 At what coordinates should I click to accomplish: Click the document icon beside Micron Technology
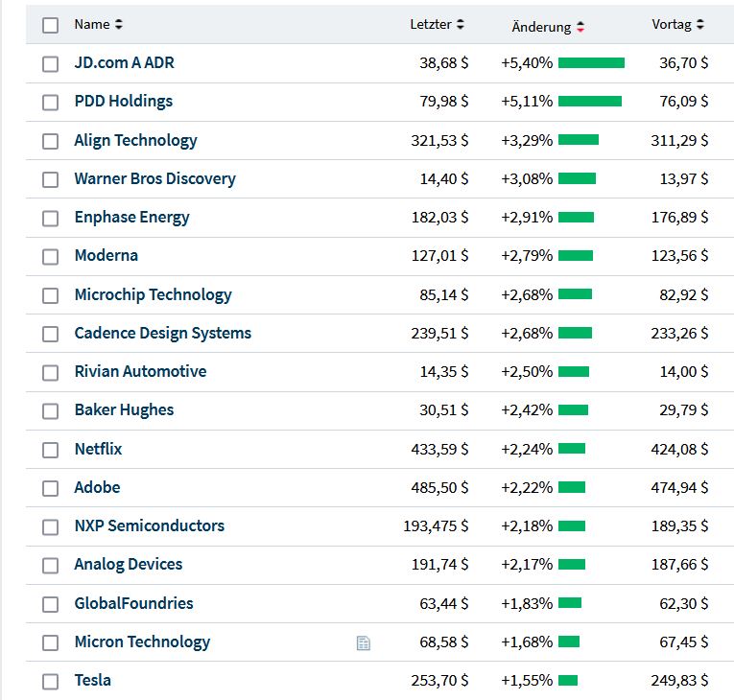tap(363, 642)
